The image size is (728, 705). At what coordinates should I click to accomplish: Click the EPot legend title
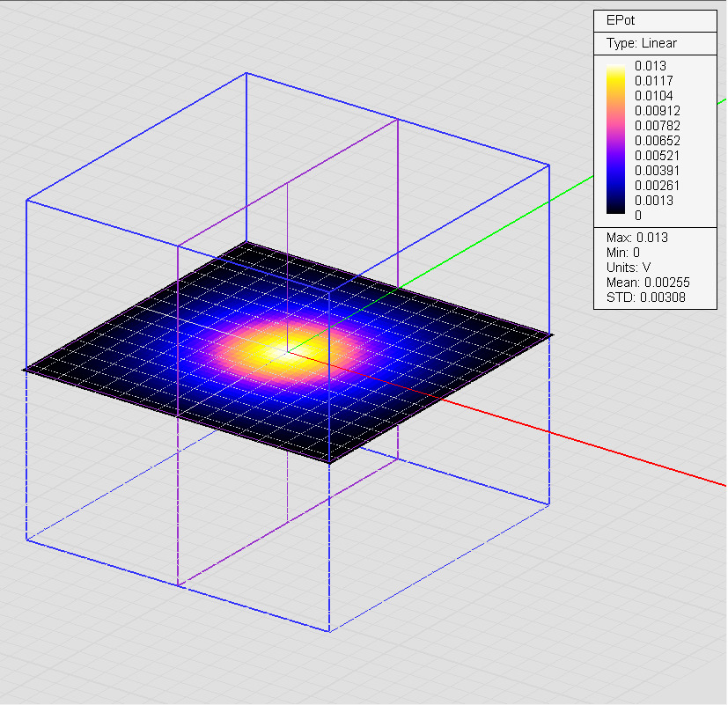620,20
